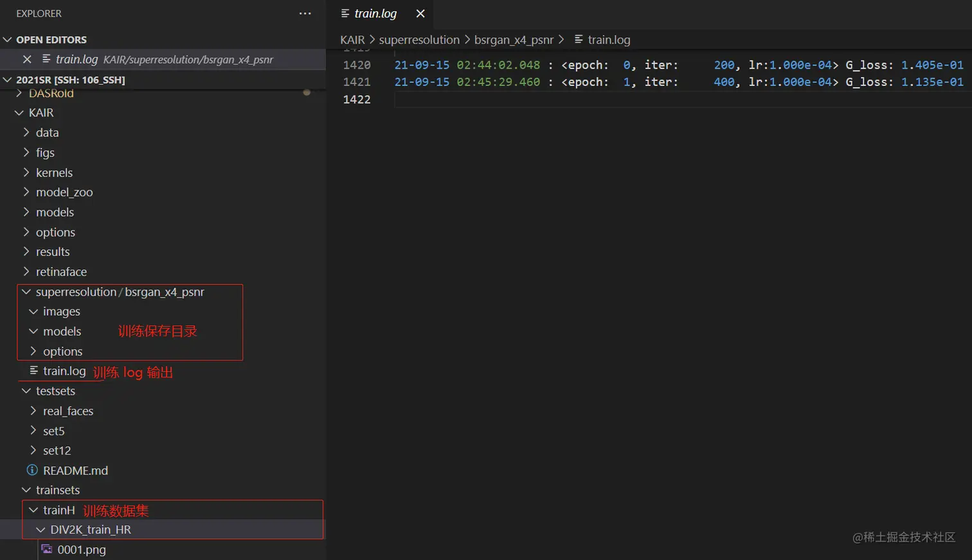Collapse the trainsets folder
This screenshot has height=560, width=972.
[x=26, y=490]
